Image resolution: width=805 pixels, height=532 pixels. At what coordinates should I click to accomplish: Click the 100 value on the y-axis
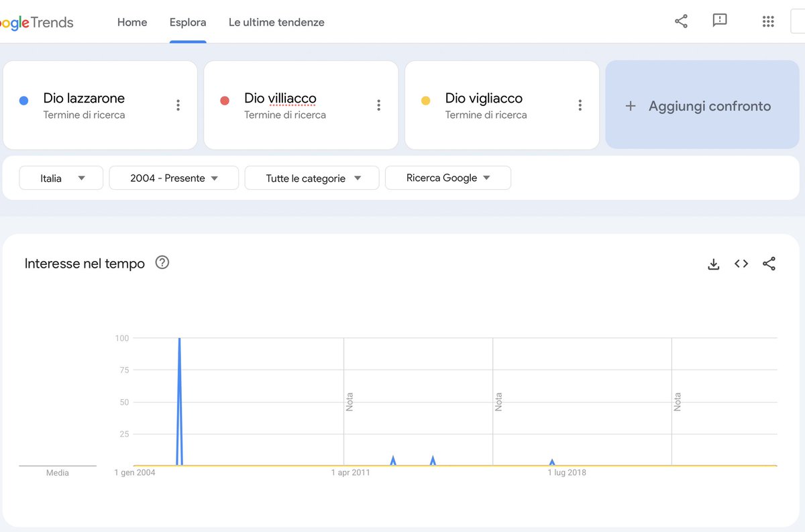pos(122,338)
